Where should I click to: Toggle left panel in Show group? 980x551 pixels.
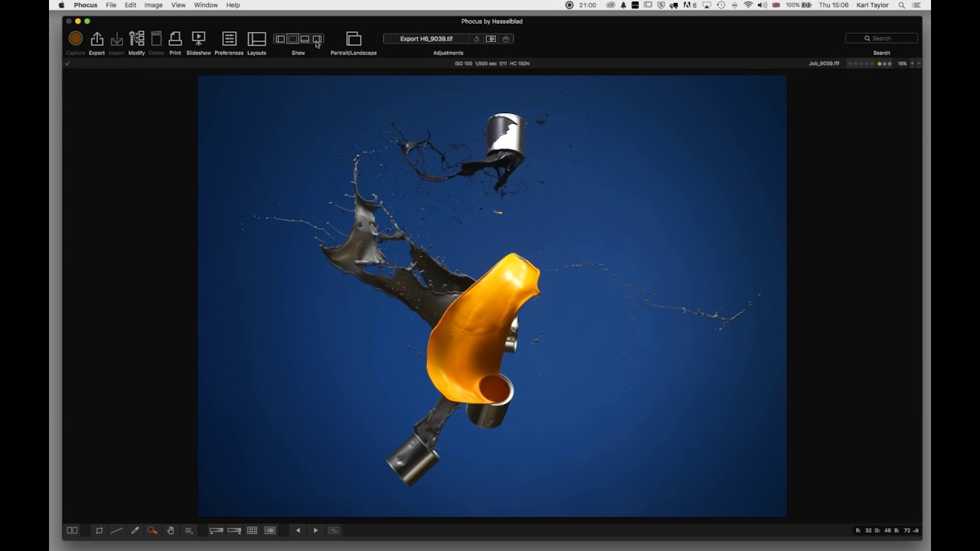click(x=280, y=39)
